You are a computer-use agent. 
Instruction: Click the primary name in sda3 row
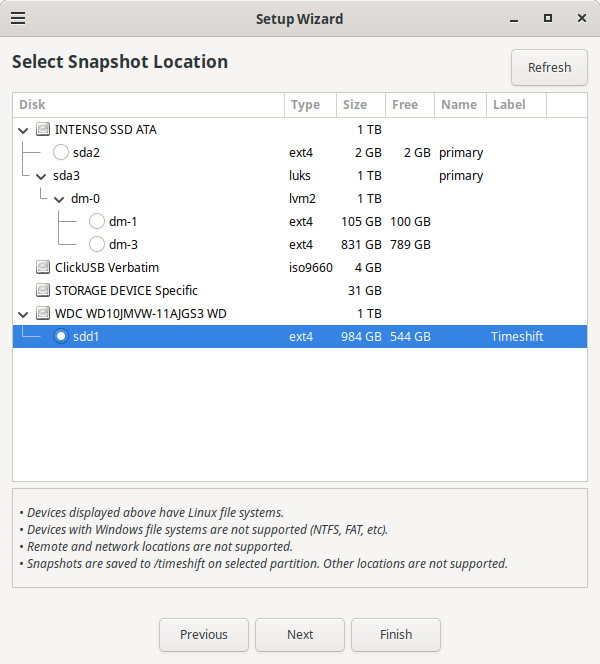pos(461,176)
